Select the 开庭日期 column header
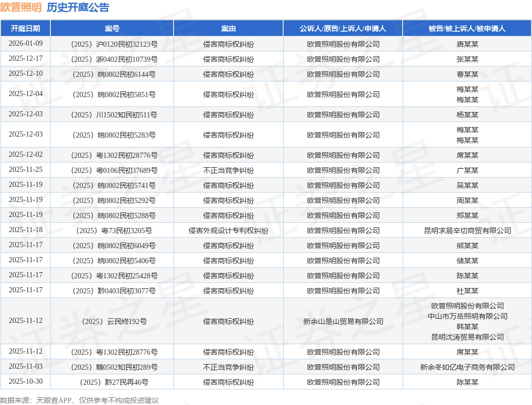This screenshot has width=532, height=405. pyautogui.click(x=25, y=29)
